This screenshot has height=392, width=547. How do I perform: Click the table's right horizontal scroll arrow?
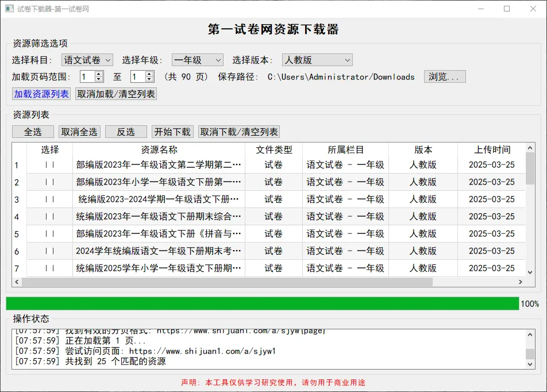pos(521,282)
